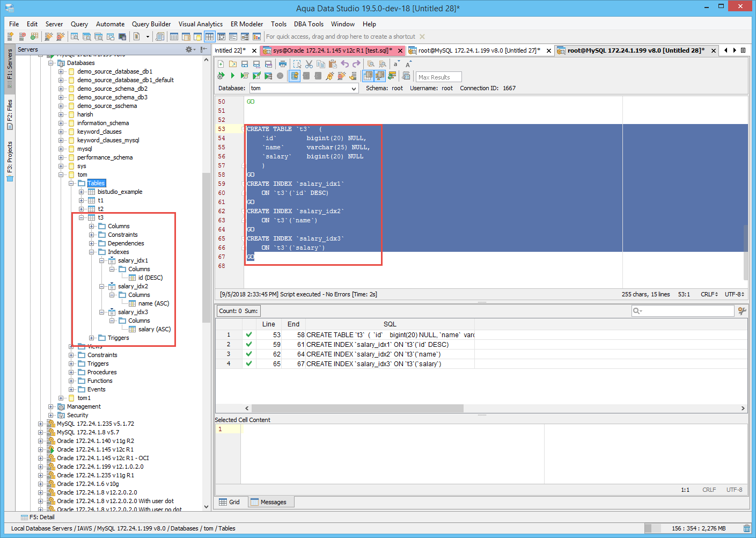756x538 pixels.
Task: Collapse the t3 table node
Action: (82, 217)
